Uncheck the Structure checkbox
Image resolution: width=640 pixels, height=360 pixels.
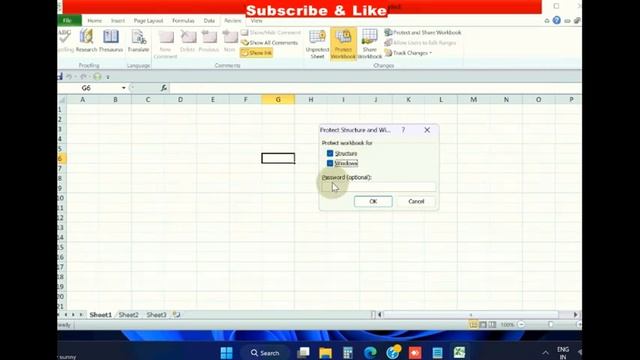[x=330, y=153]
